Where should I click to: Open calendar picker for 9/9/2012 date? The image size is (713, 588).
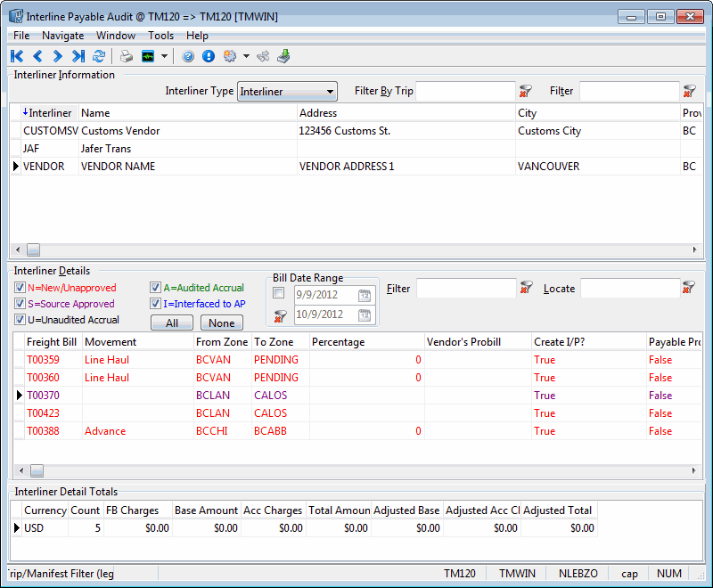365,296
